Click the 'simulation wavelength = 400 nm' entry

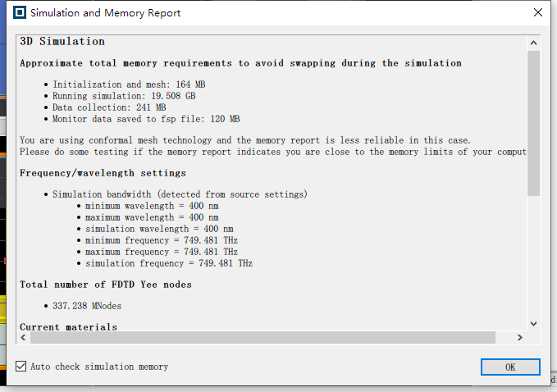[159, 229]
